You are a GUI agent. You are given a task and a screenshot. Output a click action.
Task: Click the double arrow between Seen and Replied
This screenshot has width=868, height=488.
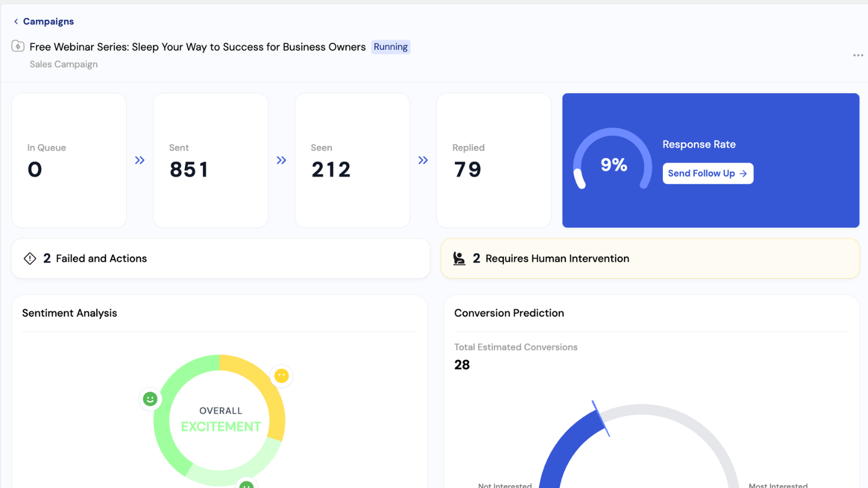pos(423,160)
